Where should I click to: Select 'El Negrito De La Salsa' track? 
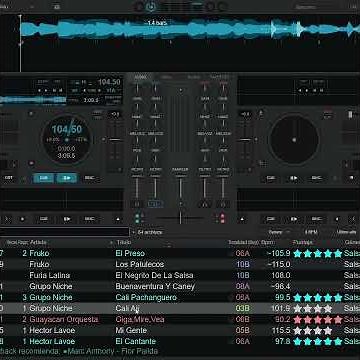180,275
